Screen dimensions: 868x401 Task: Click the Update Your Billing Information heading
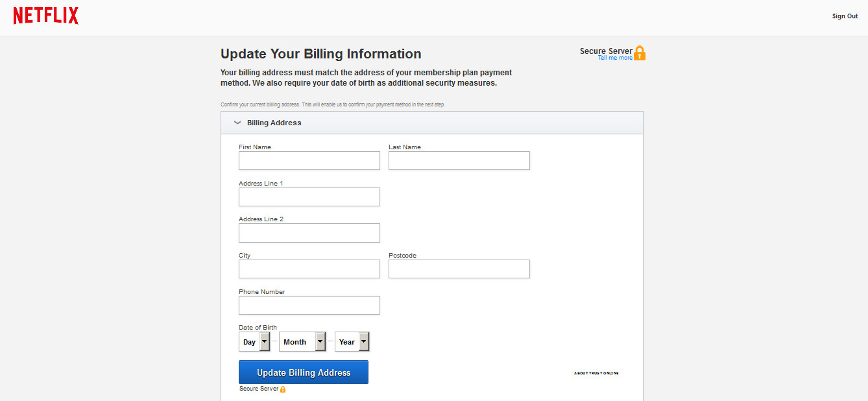[x=321, y=54]
